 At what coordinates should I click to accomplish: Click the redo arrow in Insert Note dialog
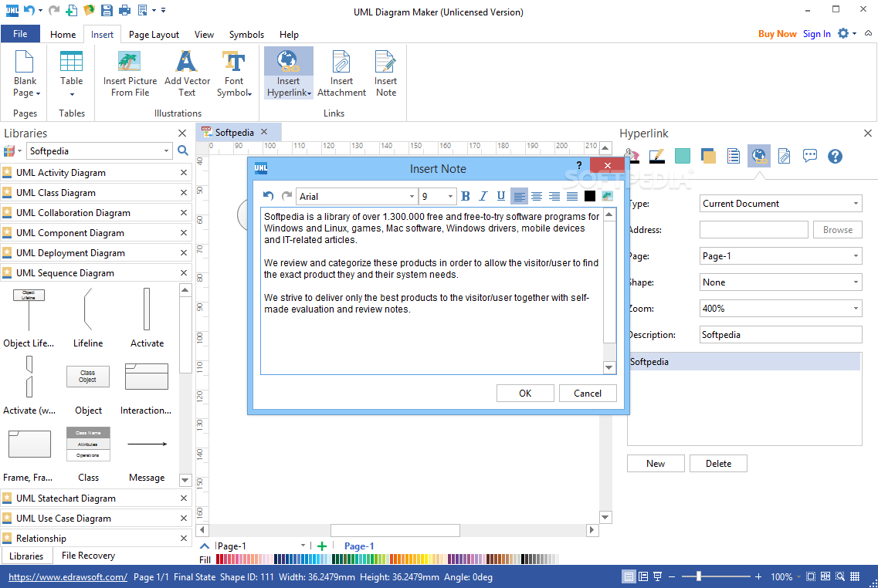[x=286, y=196]
